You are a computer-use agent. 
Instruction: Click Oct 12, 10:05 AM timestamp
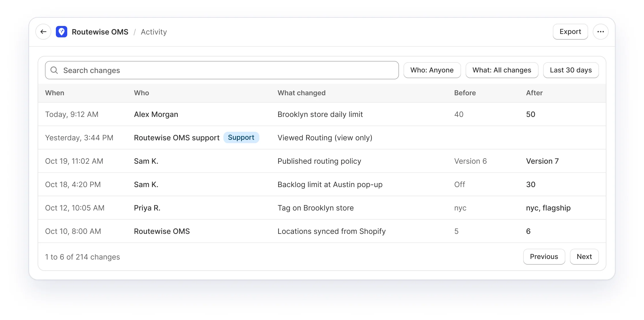click(75, 208)
